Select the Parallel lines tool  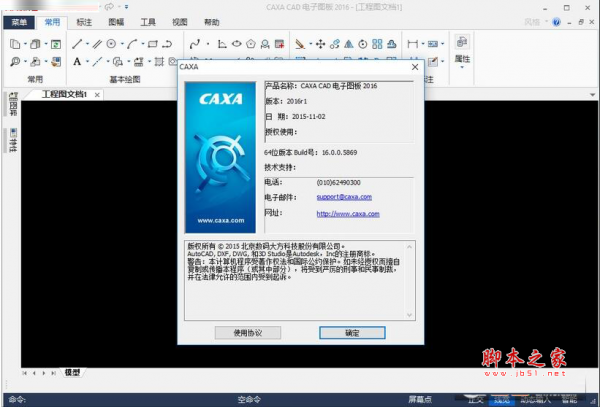97,44
